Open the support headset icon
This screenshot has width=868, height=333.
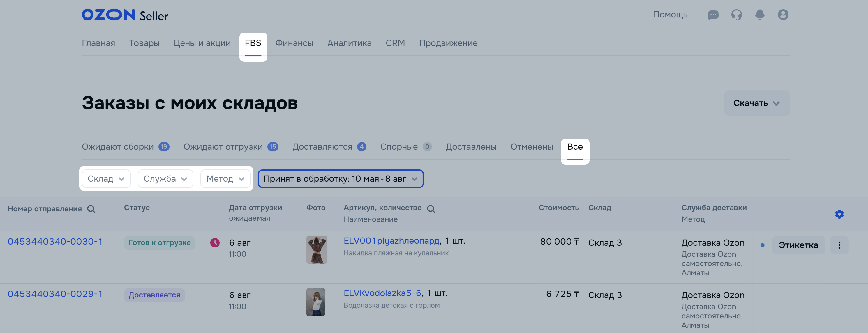point(736,15)
